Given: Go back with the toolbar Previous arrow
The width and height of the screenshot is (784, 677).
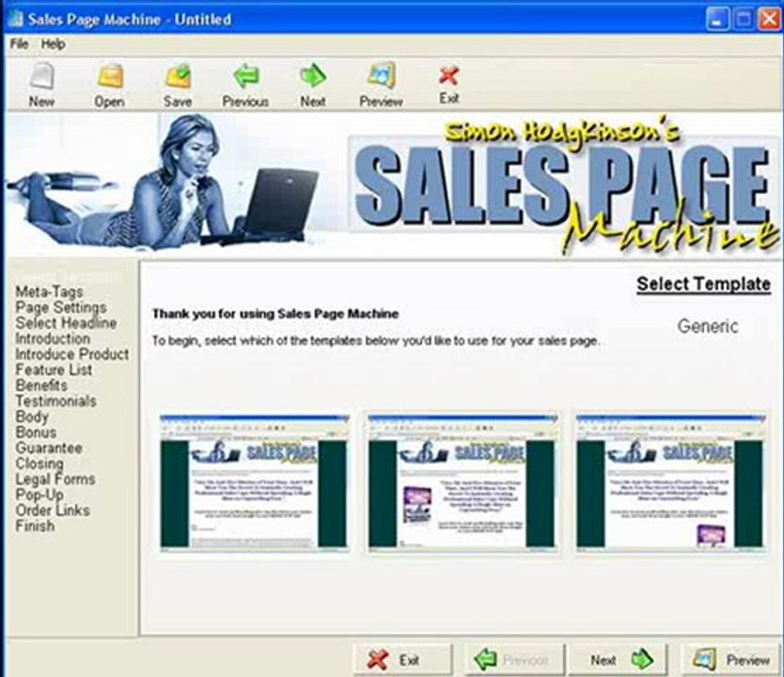Looking at the screenshot, I should (245, 85).
